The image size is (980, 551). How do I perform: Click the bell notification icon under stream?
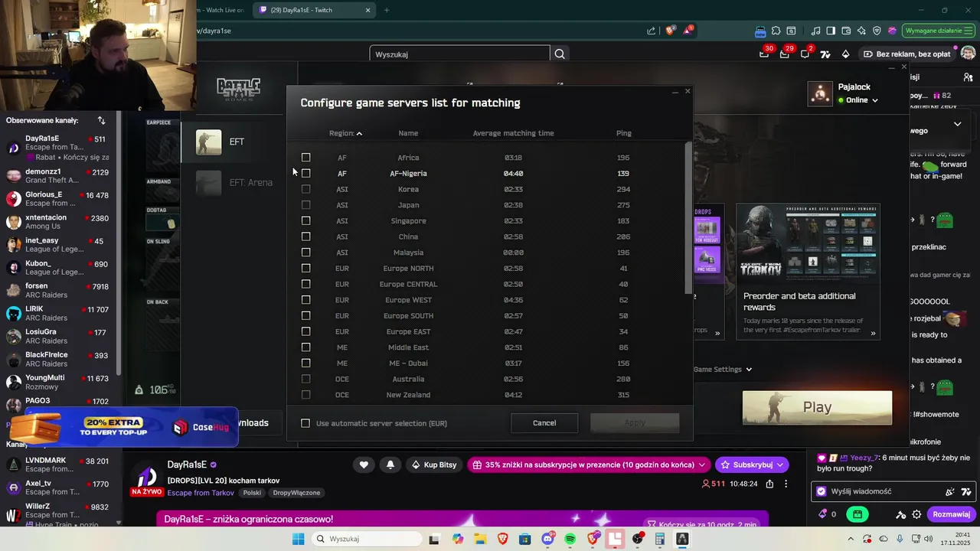(x=390, y=465)
